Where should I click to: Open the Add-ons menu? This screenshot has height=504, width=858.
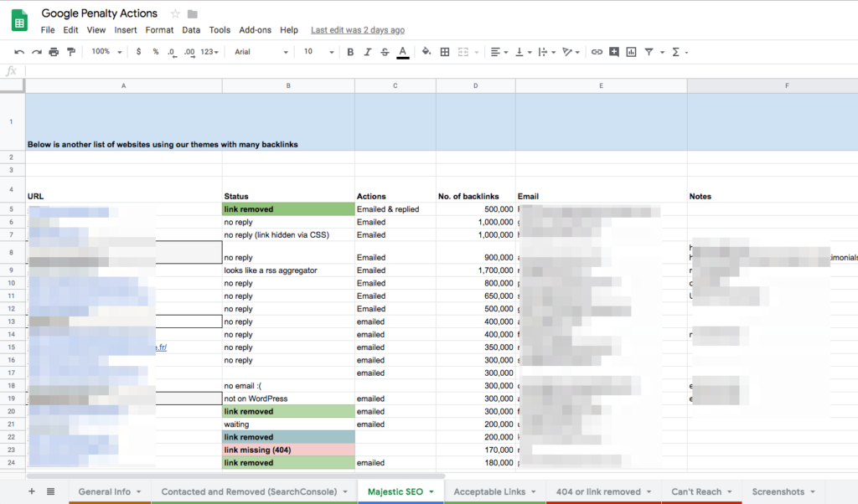coord(255,30)
